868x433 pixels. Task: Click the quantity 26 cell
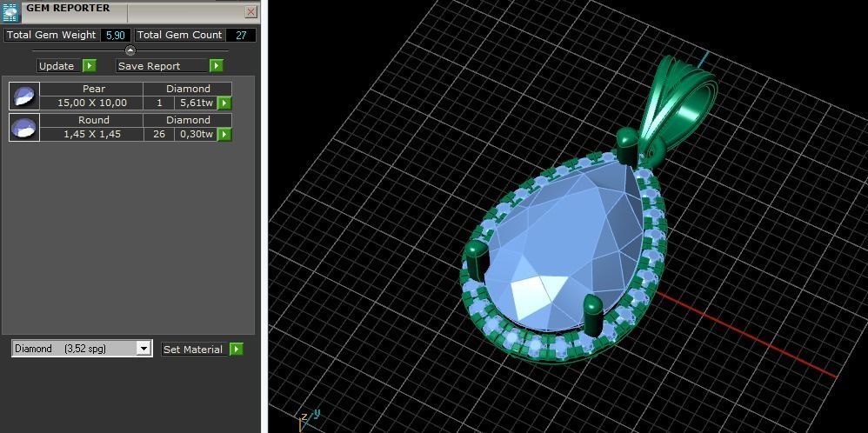159,134
